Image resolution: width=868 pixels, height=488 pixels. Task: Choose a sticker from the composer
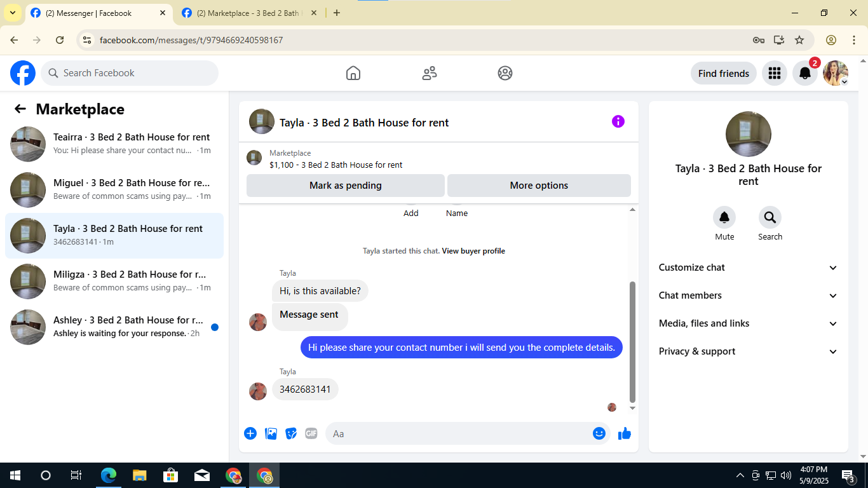(x=291, y=433)
